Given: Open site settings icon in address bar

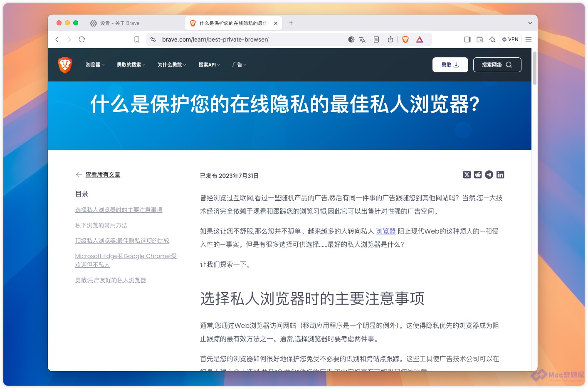Looking at the screenshot, I should [153, 39].
